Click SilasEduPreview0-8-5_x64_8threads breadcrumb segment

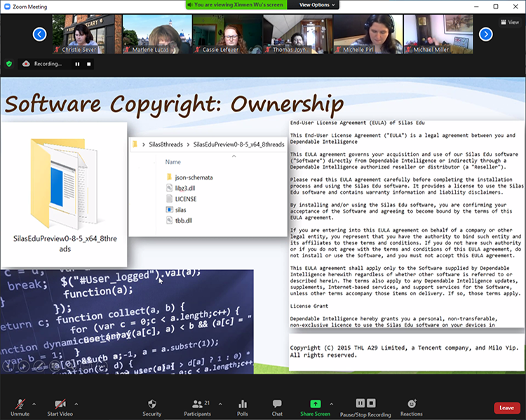point(238,144)
